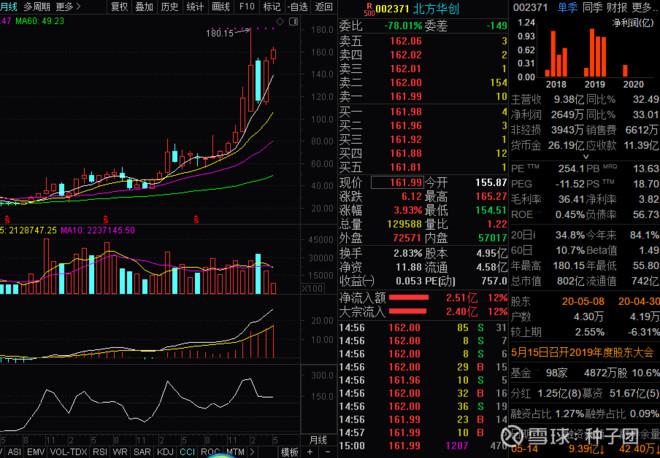The height and width of the screenshot is (458, 660).
Task: Toggle the side panel icon above the price axis
Action: 294,21
